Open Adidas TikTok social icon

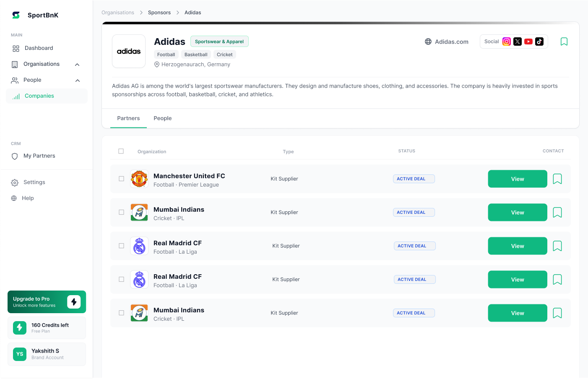coord(539,42)
